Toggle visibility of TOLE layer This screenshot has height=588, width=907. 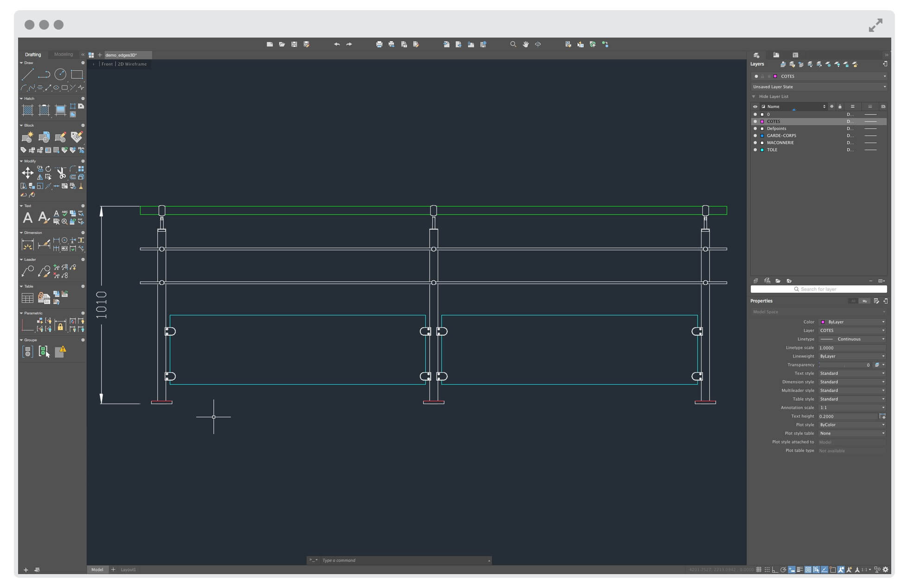pyautogui.click(x=755, y=150)
